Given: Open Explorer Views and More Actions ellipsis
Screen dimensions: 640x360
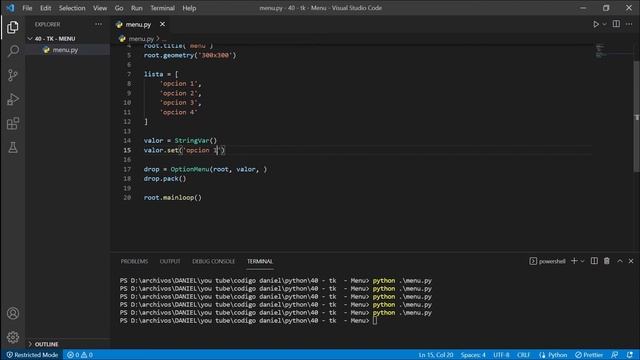Looking at the screenshot, I should pos(98,24).
